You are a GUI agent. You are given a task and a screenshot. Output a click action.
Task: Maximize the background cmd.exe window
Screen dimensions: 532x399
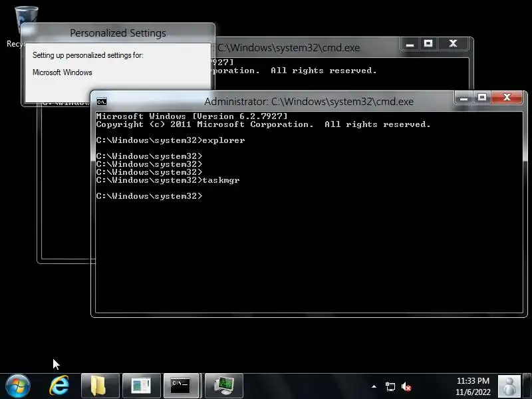[x=428, y=44]
